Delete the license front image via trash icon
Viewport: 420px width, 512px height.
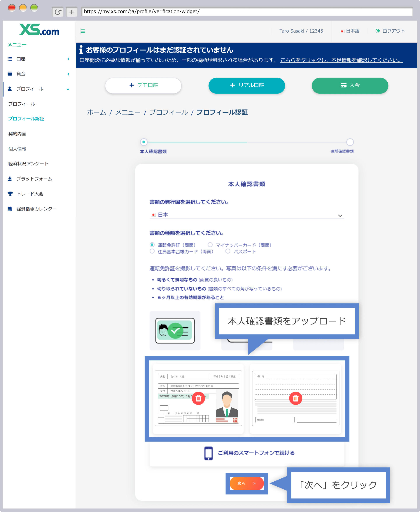198,398
